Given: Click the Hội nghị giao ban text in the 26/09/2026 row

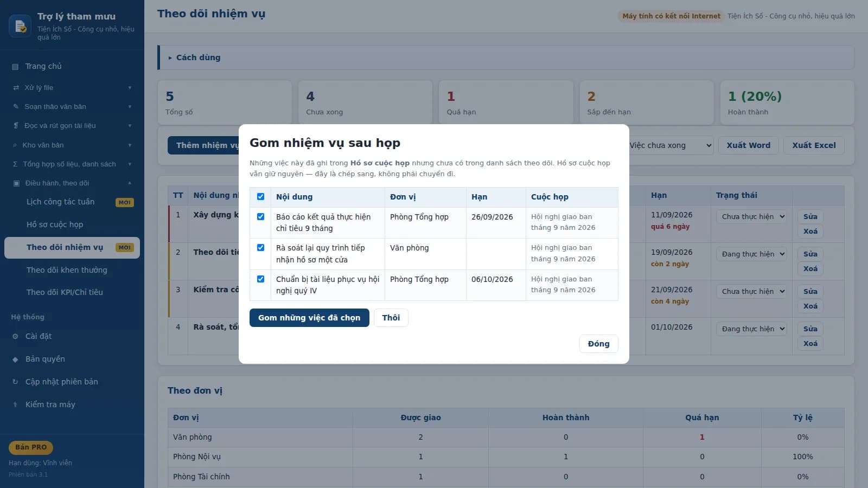Looking at the screenshot, I should click(x=563, y=222).
